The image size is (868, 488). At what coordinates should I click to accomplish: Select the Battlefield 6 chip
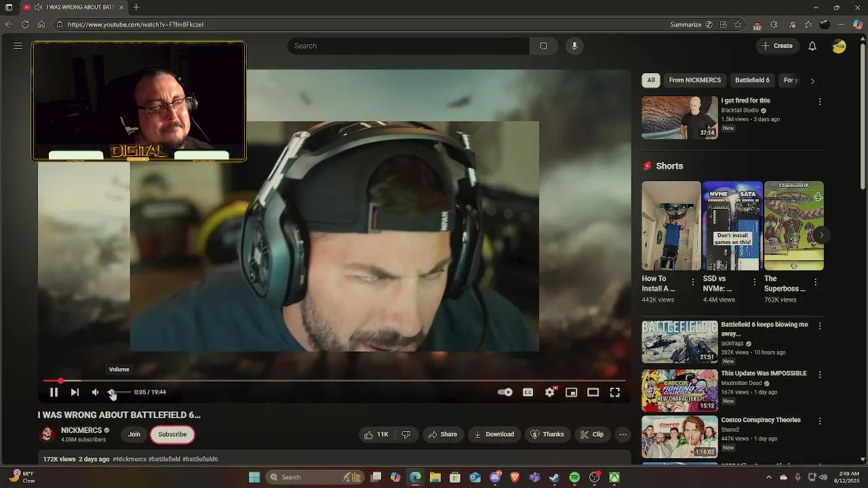tap(752, 80)
